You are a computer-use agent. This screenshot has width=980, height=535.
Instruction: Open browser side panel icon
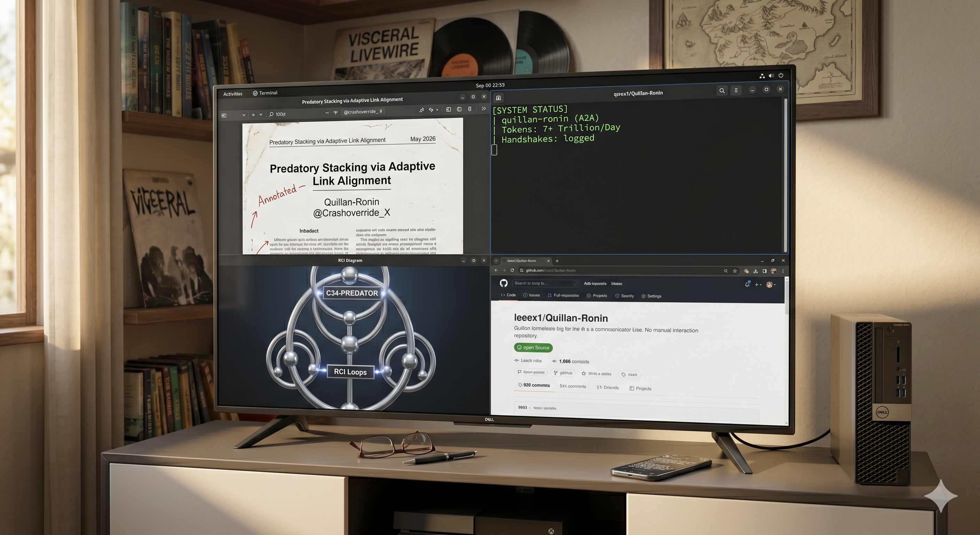pos(764,271)
